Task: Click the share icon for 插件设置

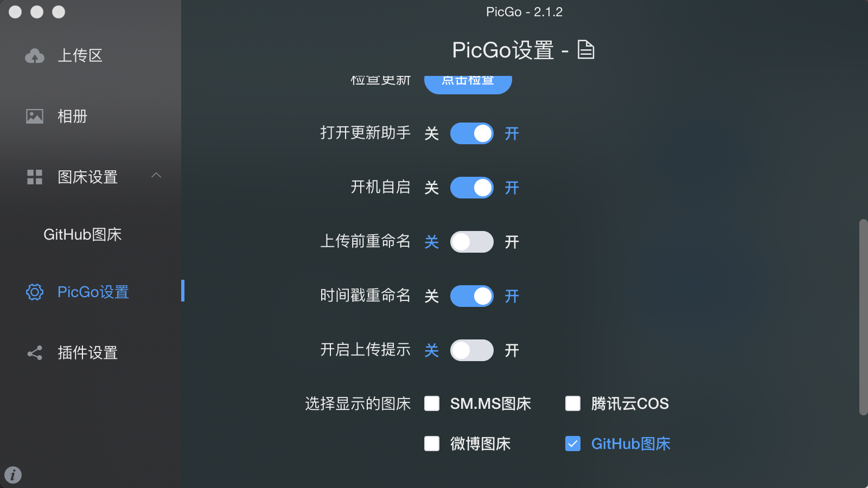Action: 35,353
